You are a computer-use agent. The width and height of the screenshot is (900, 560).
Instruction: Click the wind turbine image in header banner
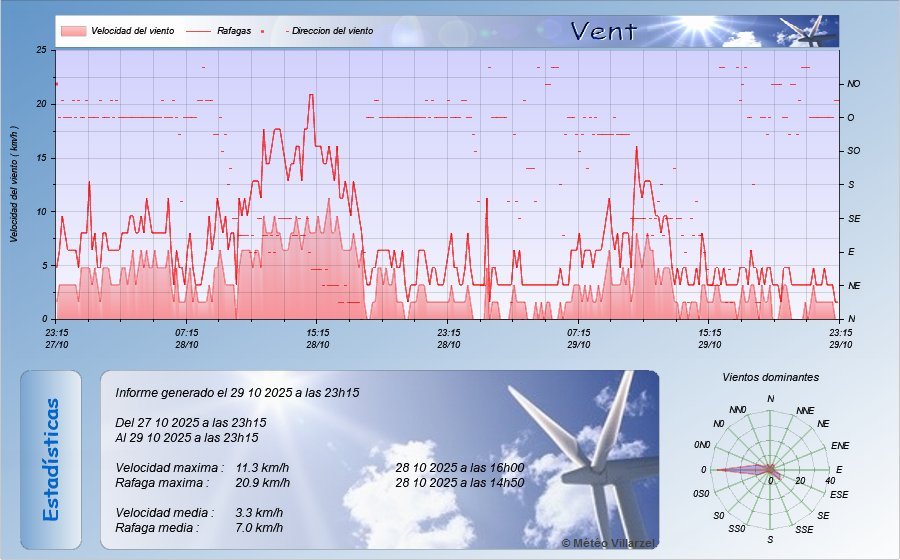point(808,31)
